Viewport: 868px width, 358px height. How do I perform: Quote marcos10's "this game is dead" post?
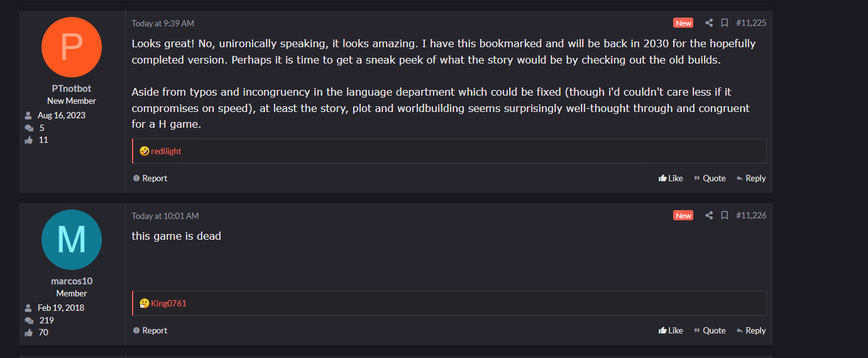[x=710, y=330]
